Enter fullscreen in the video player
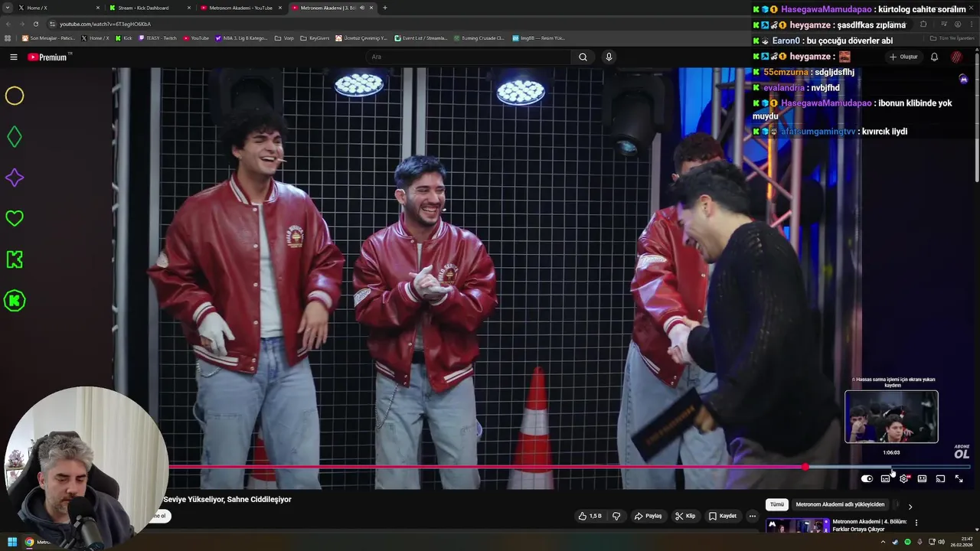Viewport: 980px width, 551px height. (x=959, y=478)
